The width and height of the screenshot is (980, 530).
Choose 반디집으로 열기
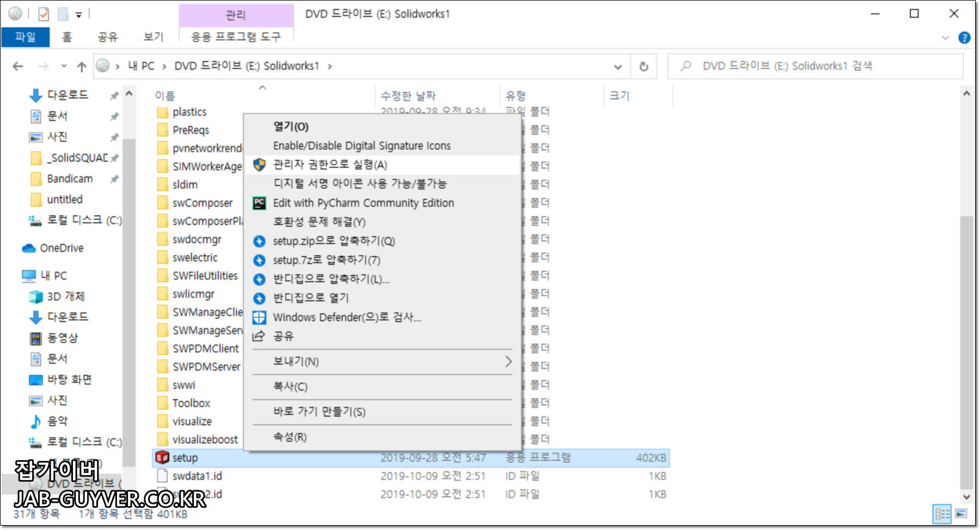pos(382,298)
